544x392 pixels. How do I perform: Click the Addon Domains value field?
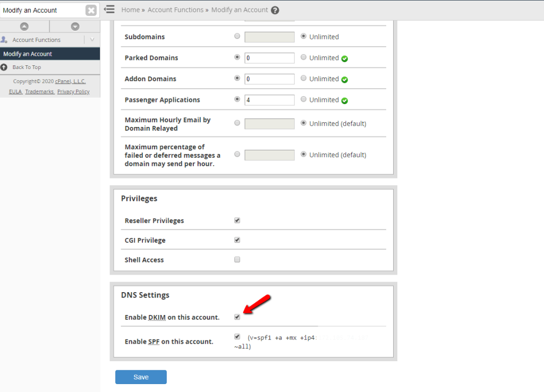tap(269, 79)
